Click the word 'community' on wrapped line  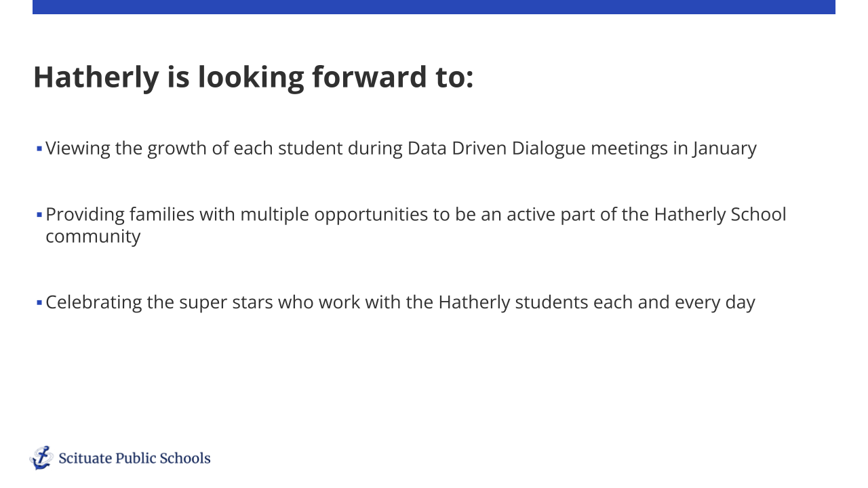coord(93,237)
